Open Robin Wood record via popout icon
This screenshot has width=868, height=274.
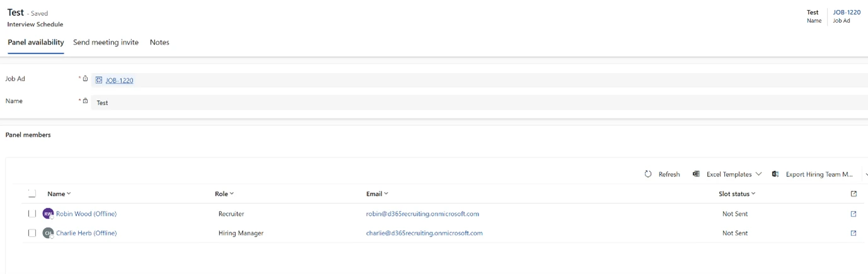click(854, 214)
